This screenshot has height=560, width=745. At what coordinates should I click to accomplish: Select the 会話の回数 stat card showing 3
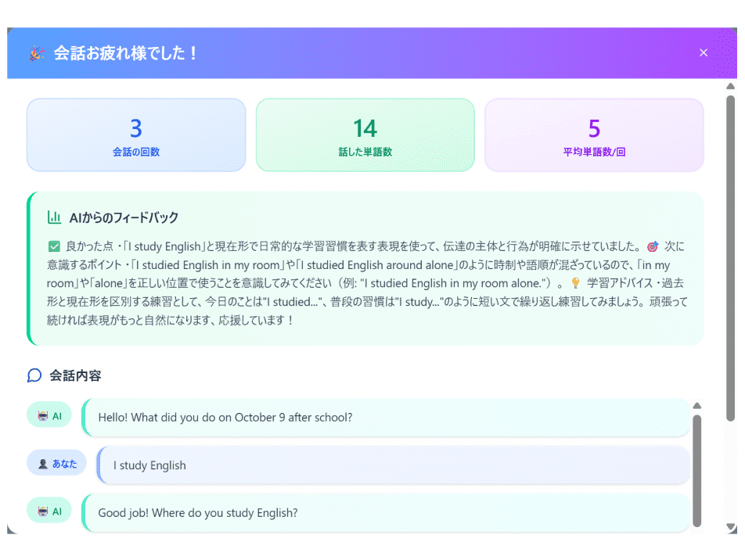135,135
